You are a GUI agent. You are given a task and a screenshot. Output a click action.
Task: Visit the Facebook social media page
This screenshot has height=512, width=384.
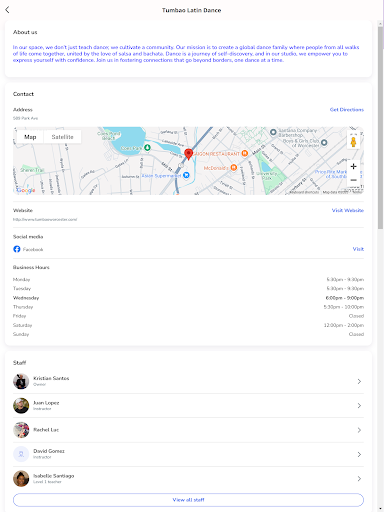[358, 249]
